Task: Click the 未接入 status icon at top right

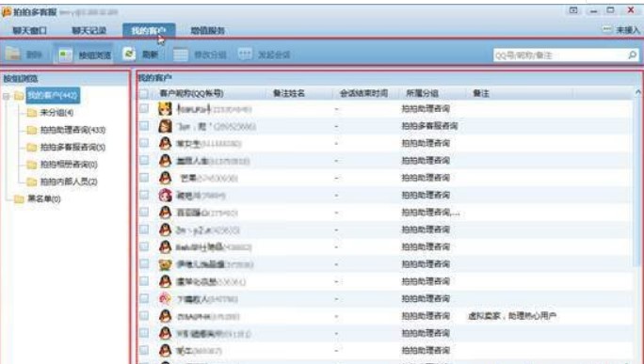Action: pyautogui.click(x=607, y=29)
